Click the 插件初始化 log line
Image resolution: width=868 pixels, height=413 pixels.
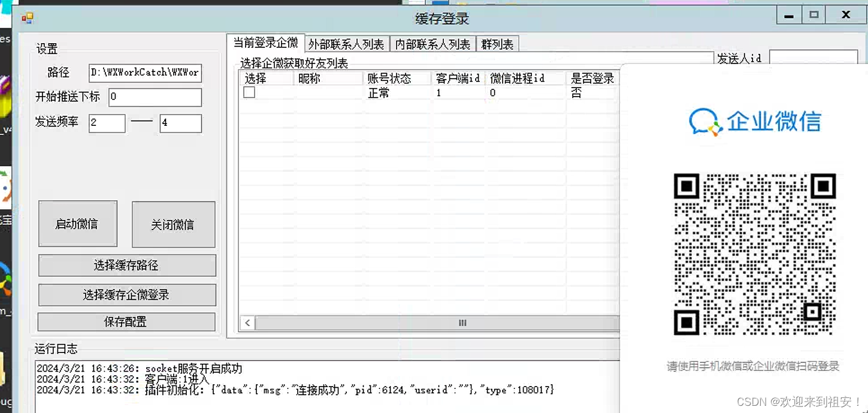pos(295,390)
